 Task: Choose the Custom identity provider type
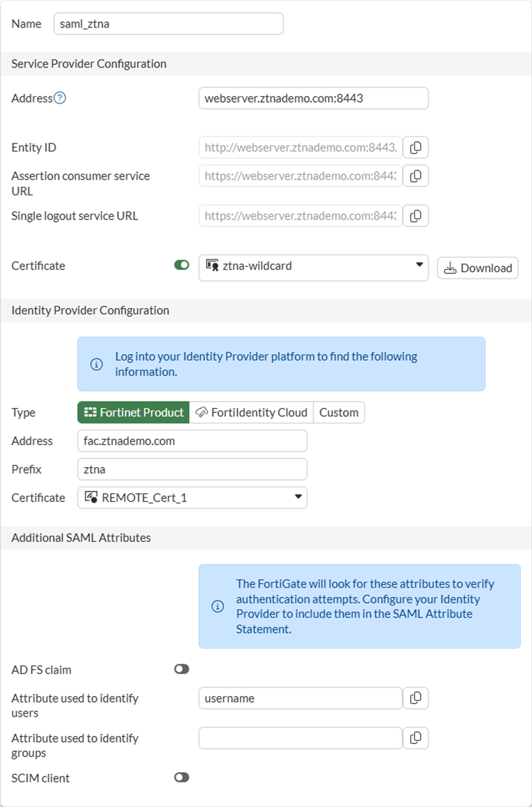[x=339, y=412]
